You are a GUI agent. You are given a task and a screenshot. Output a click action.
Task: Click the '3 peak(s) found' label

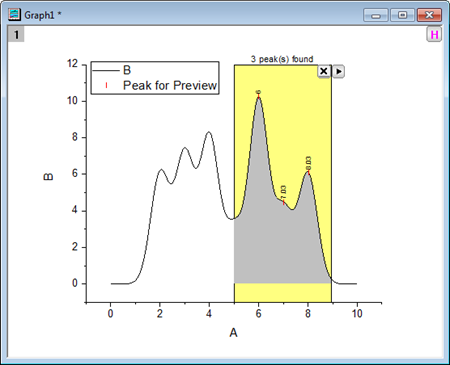click(x=282, y=59)
